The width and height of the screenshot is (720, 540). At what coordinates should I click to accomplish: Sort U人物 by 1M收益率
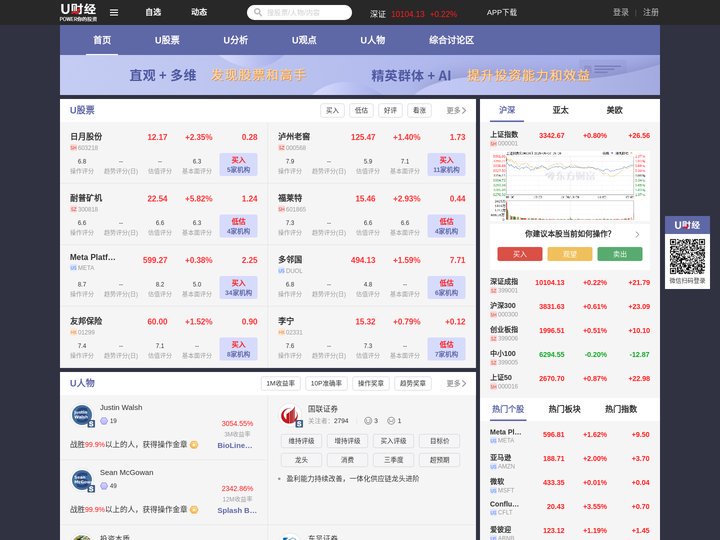pyautogui.click(x=281, y=383)
